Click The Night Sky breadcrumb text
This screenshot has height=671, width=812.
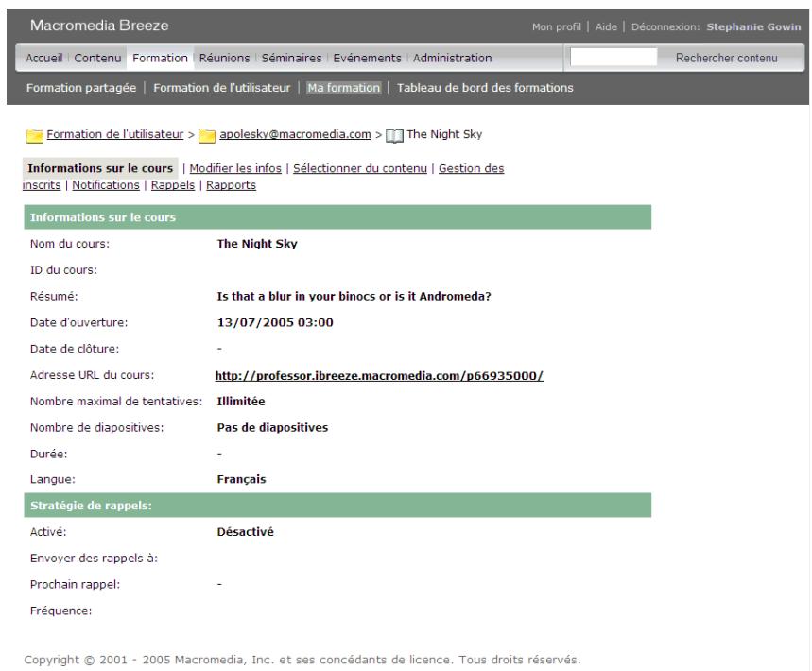pyautogui.click(x=444, y=134)
